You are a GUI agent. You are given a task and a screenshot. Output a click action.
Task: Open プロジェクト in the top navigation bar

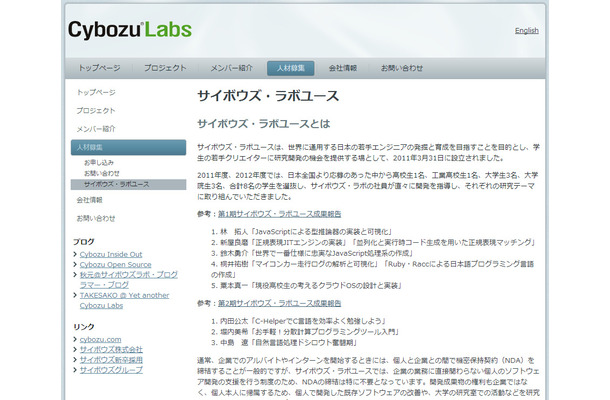pyautogui.click(x=165, y=68)
